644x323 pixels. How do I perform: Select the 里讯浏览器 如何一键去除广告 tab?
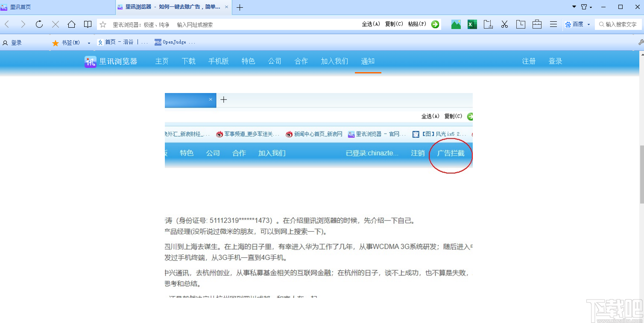[x=174, y=7]
